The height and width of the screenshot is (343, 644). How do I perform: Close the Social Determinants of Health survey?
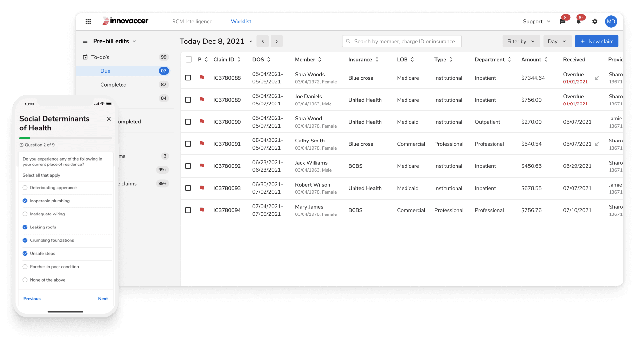coord(109,119)
